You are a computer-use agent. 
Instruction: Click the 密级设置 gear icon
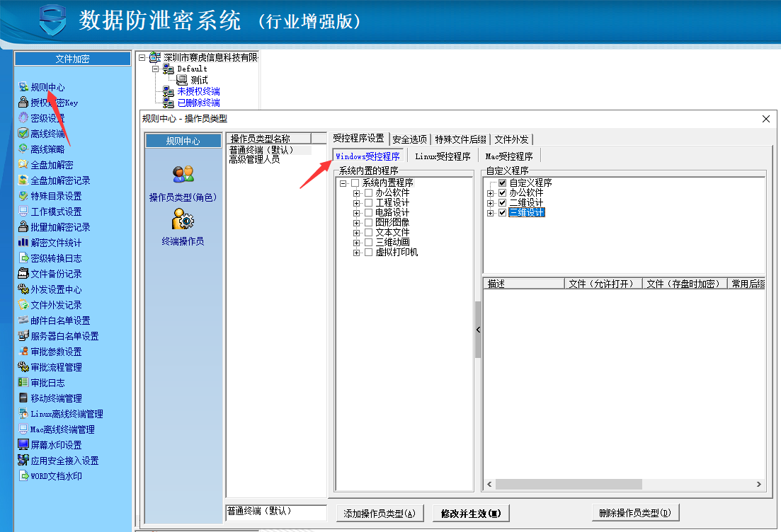pos(23,118)
